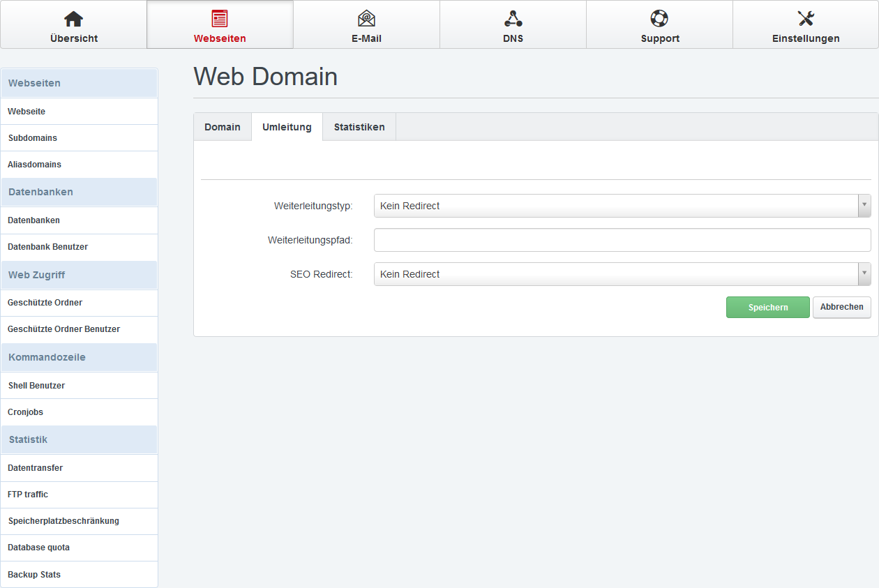Screen dimensions: 879x588
Task: Open Backup Stats in the sidebar
Action: (x=33, y=574)
